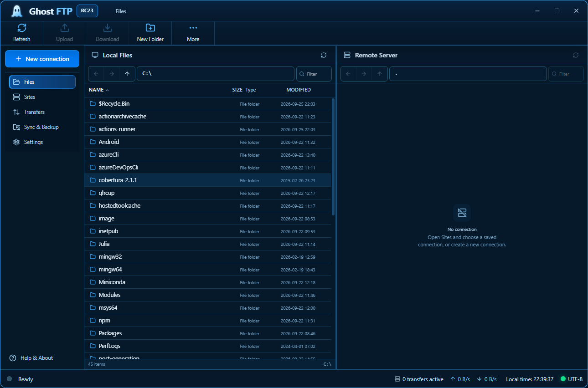Click the no connection icon in Remote Server
The image size is (588, 388).
pyautogui.click(x=462, y=213)
